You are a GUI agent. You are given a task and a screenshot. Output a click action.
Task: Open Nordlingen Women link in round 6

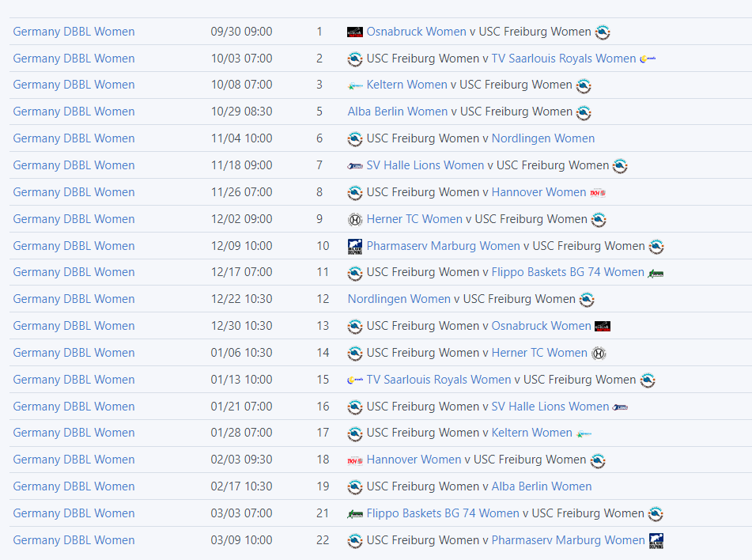pos(542,138)
